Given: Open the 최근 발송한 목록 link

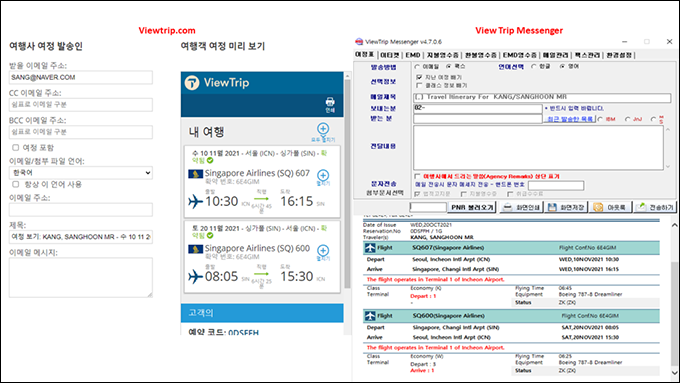Looking at the screenshot, I should 569,119.
